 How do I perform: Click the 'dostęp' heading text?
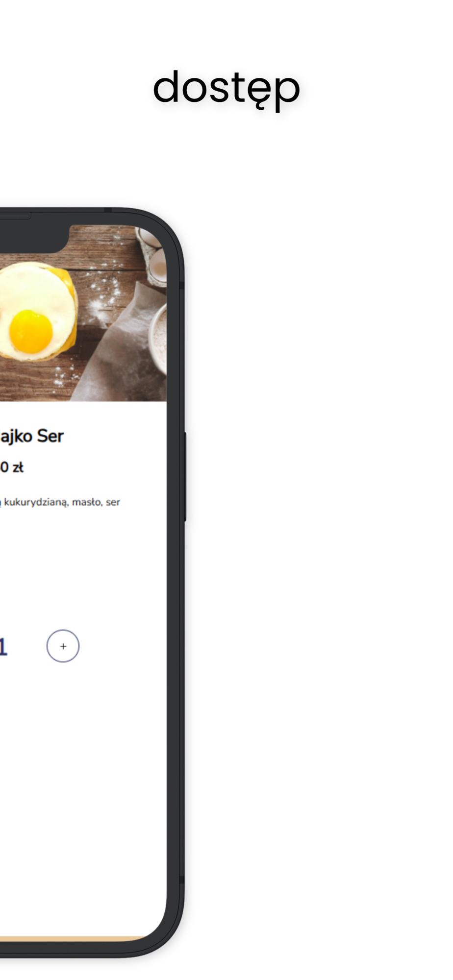(226, 89)
